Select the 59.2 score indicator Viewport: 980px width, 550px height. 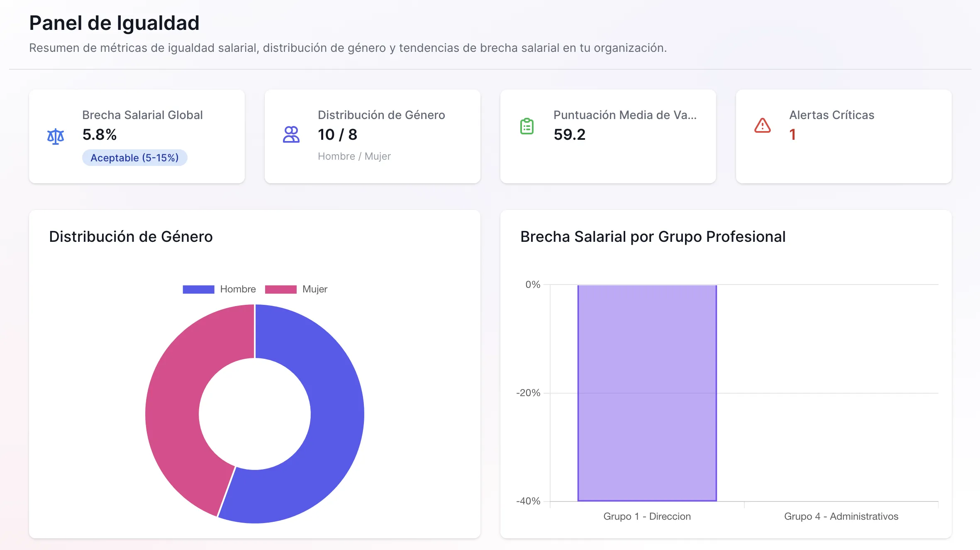[x=570, y=134]
